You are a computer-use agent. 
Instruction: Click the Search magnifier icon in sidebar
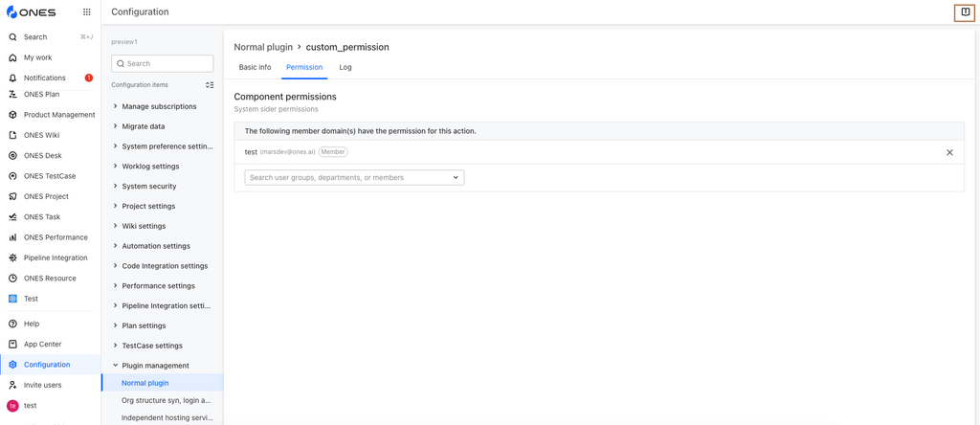12,37
